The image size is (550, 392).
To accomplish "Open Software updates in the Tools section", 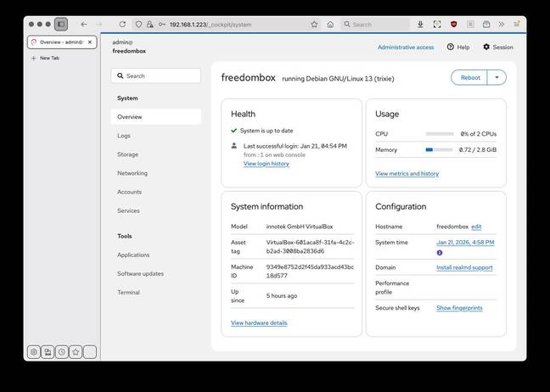I will 141,273.
